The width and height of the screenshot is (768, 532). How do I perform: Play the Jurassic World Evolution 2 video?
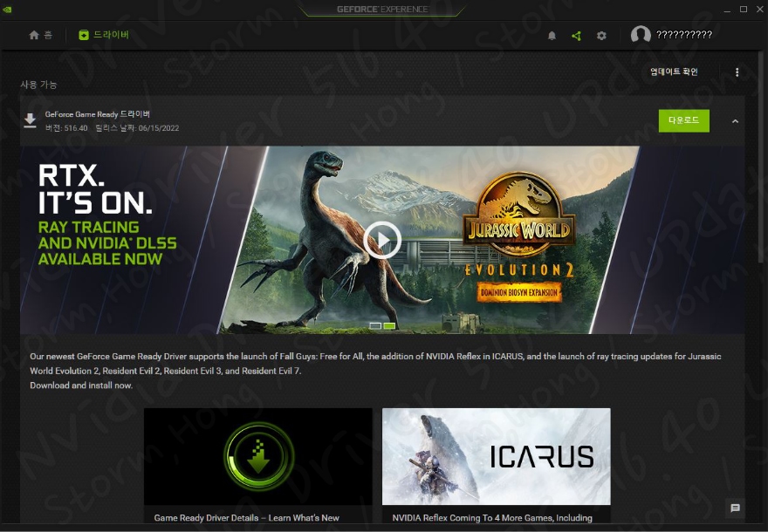(x=382, y=240)
